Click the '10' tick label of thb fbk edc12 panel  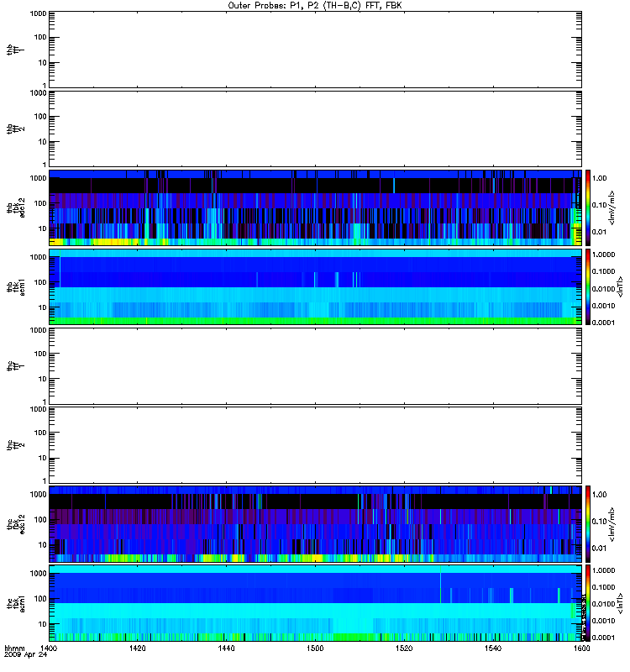point(43,228)
